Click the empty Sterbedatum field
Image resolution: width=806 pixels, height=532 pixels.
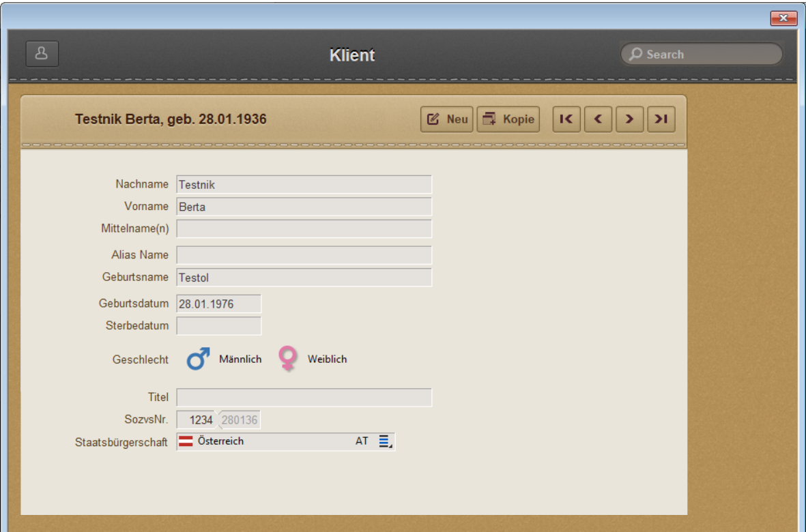[218, 325]
